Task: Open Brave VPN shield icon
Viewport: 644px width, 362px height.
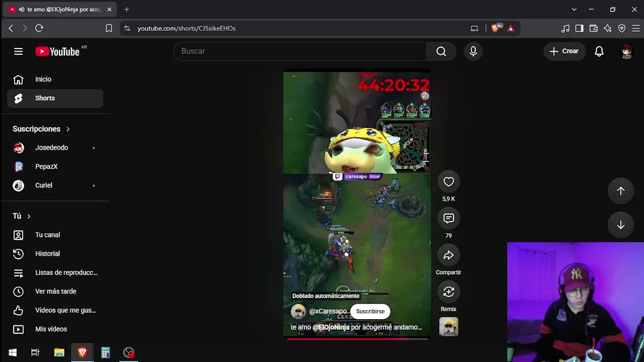Action: coord(622,28)
